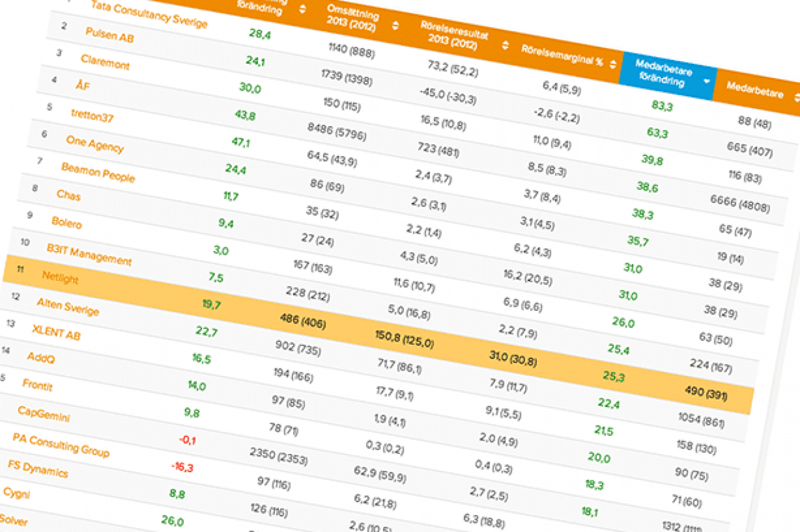The image size is (800, 532).
Task: Open the Alten Sverige company link
Action: click(x=67, y=307)
